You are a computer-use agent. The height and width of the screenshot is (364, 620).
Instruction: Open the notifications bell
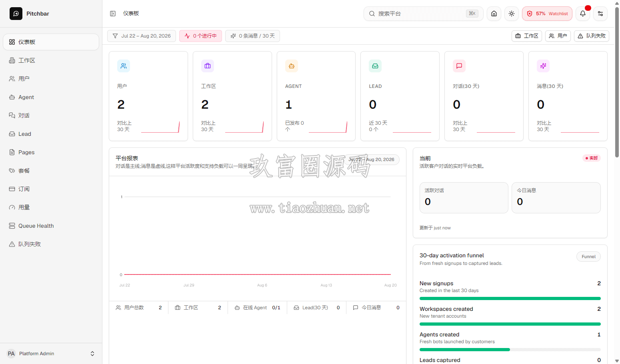[583, 14]
